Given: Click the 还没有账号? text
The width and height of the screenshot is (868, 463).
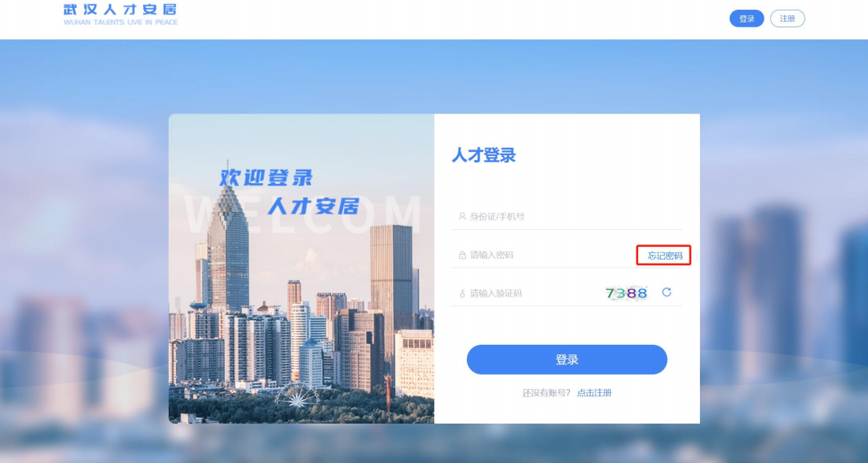Looking at the screenshot, I should [547, 392].
